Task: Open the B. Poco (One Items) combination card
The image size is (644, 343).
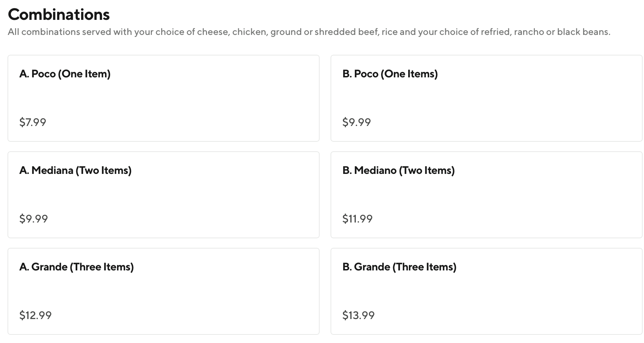Action: click(x=486, y=98)
